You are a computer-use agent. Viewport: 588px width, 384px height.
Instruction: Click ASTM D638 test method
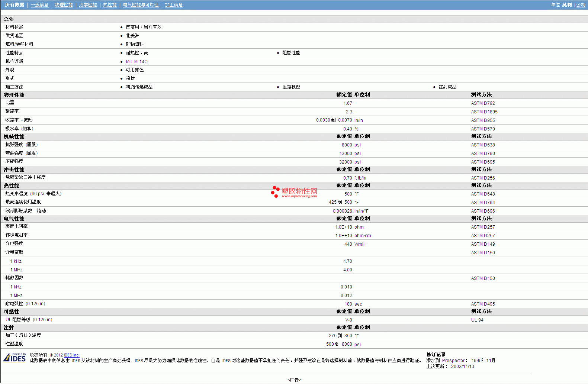point(483,145)
